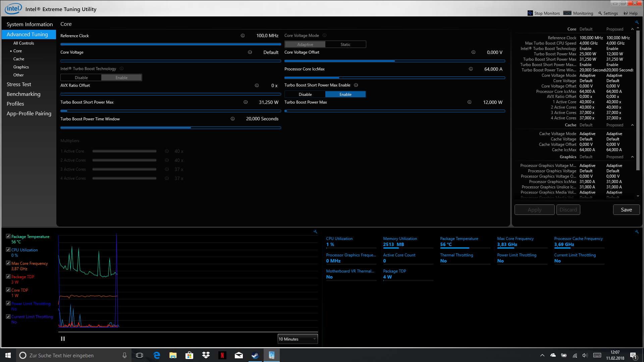Open Settings via wrench icon

point(600,13)
